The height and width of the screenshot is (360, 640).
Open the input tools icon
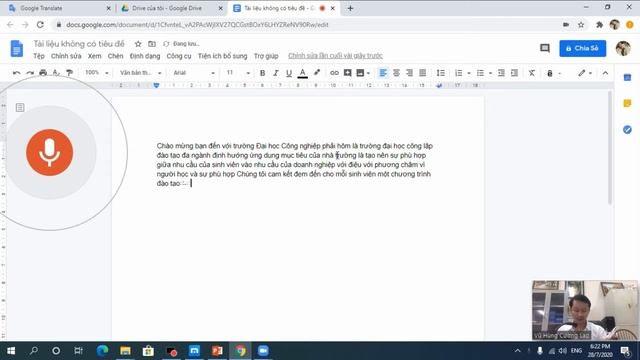point(550,73)
